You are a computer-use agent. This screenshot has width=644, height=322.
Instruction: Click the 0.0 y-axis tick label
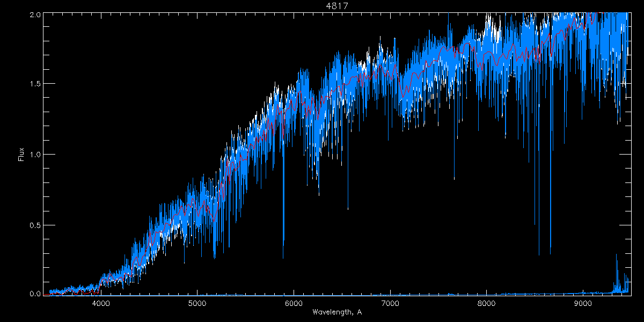coord(34,294)
